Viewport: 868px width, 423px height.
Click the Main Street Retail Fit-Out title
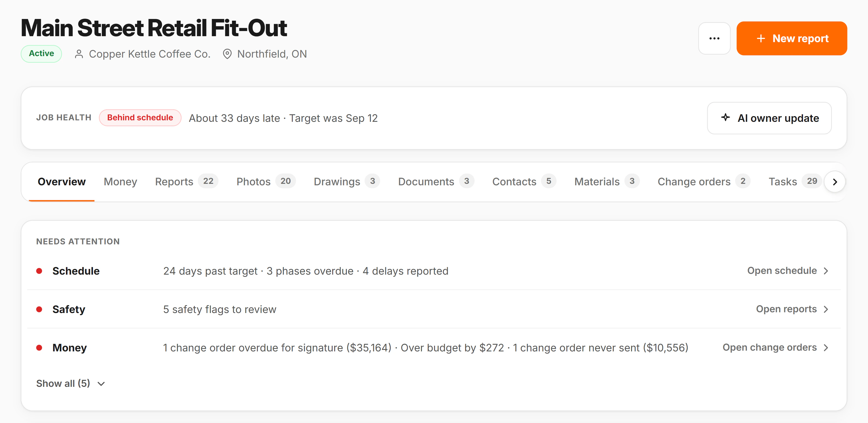click(154, 28)
